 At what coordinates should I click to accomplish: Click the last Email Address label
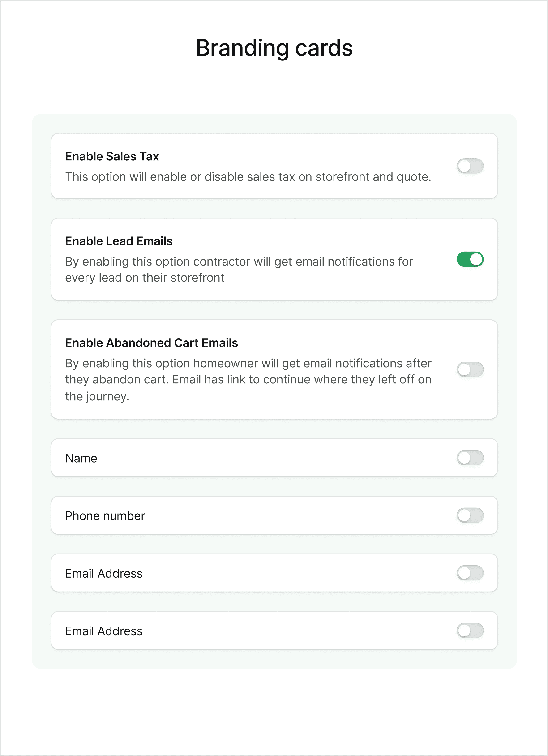pos(104,631)
